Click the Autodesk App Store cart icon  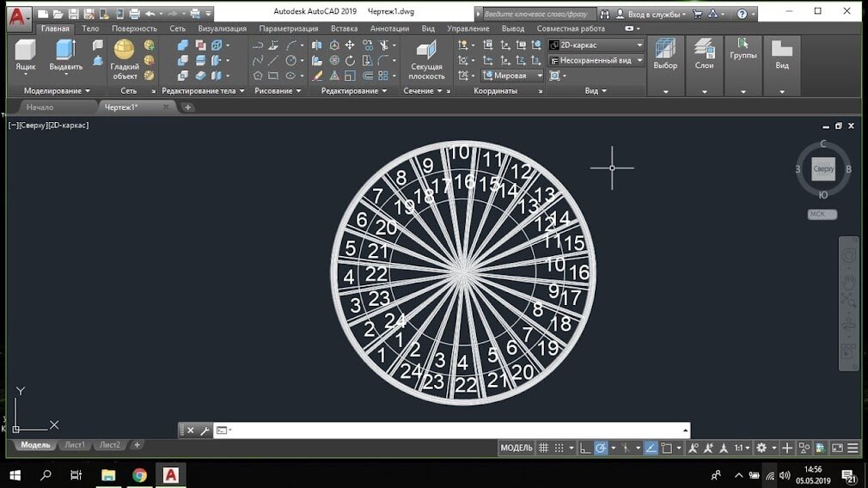point(698,14)
